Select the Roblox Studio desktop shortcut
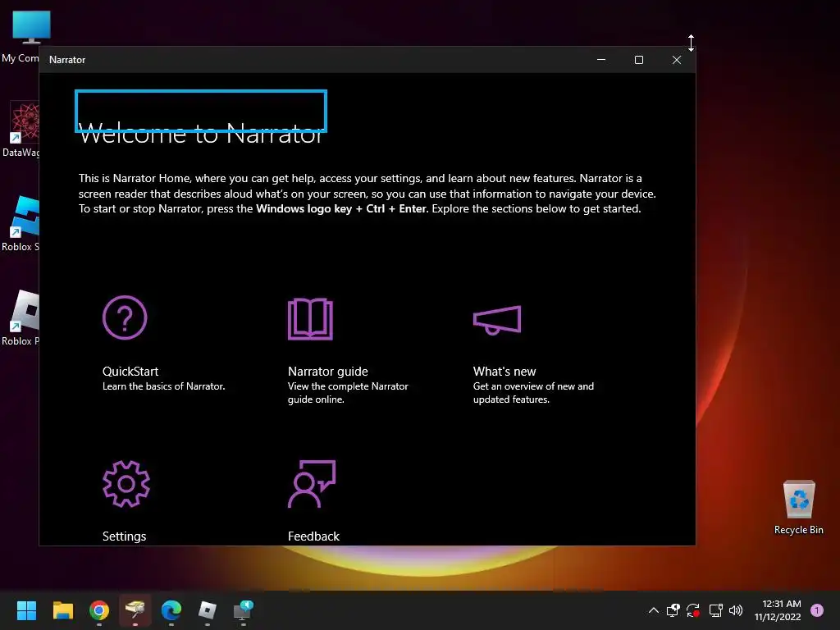The image size is (840, 630). pyautogui.click(x=21, y=223)
